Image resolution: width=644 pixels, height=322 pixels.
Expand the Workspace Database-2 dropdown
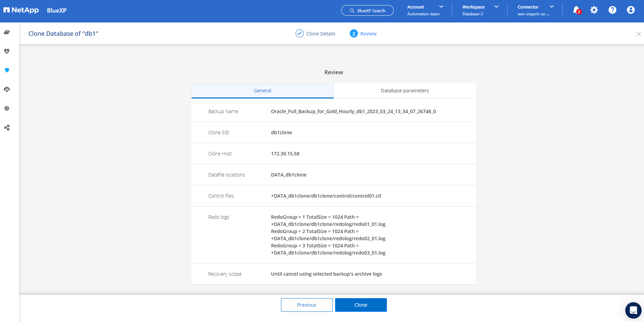(x=480, y=10)
